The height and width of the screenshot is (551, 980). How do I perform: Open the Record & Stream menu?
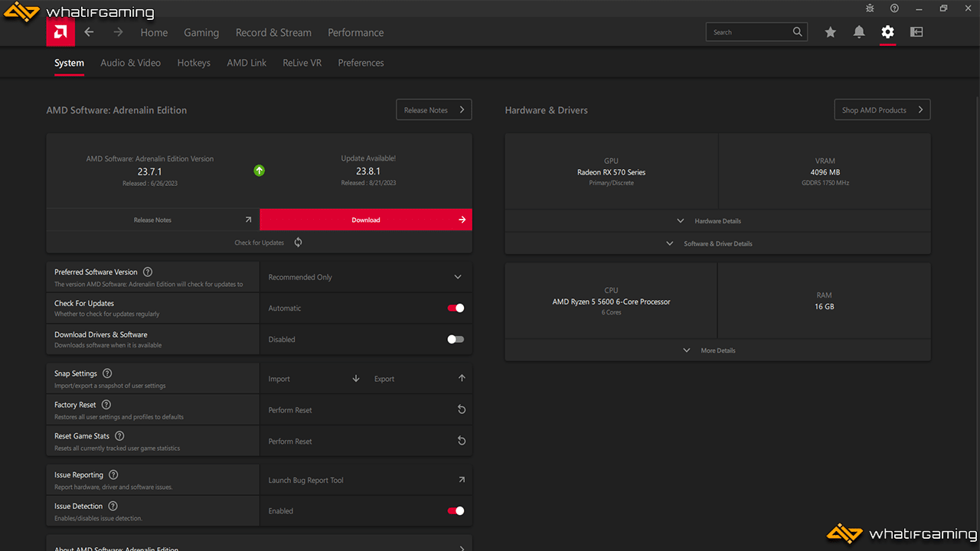(273, 33)
